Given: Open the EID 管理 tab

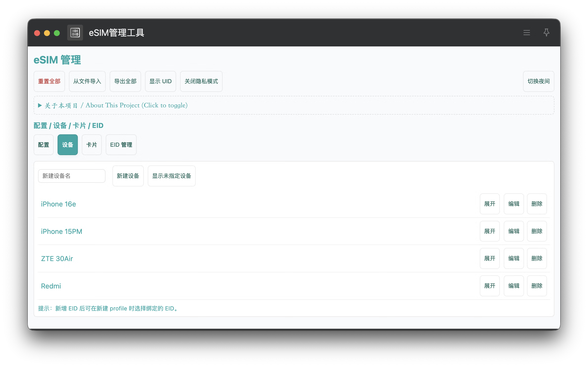Looking at the screenshot, I should (121, 145).
